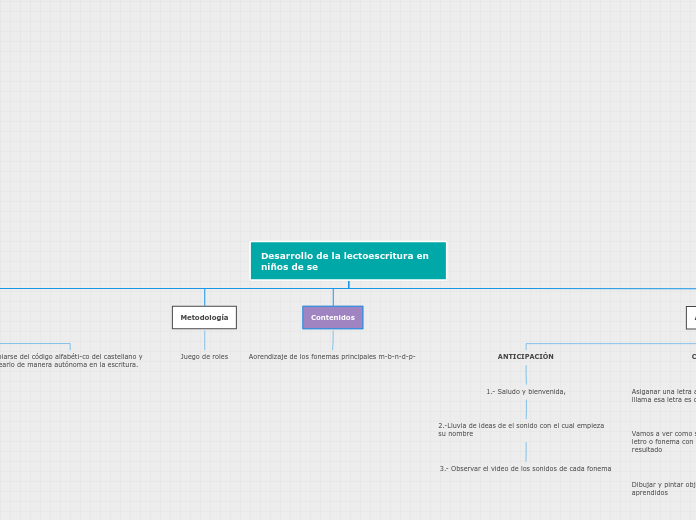The height and width of the screenshot is (520, 696).
Task: Click the Asignar una letra text node
Action: pyautogui.click(x=664, y=396)
